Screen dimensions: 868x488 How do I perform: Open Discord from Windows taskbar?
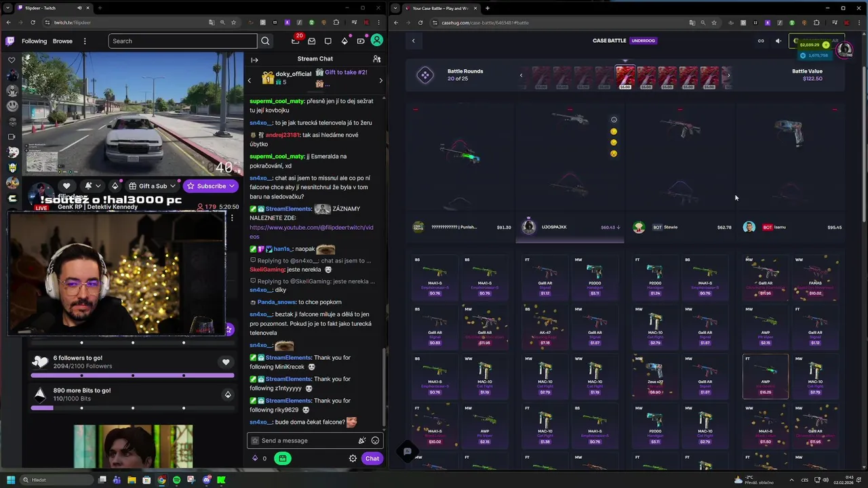(206, 480)
